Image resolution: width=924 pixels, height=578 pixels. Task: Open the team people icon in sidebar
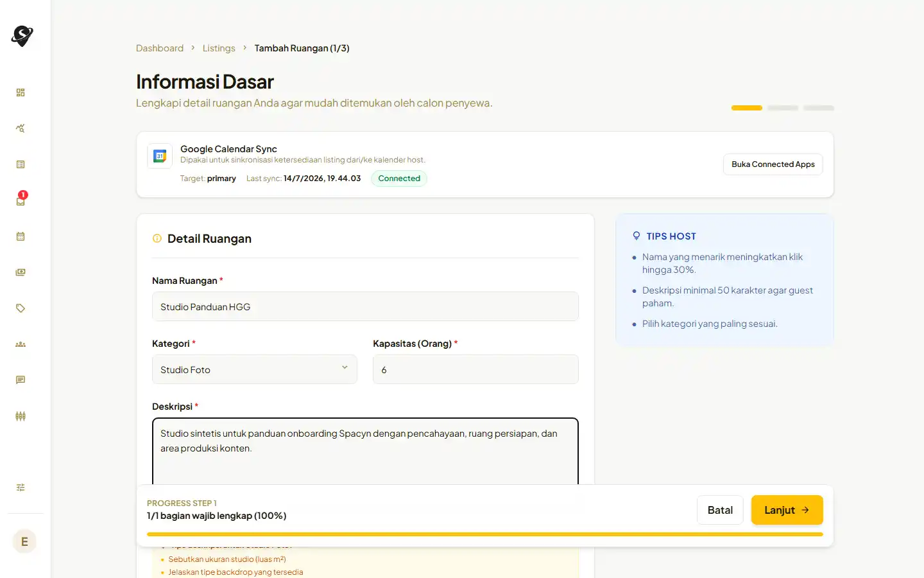[x=21, y=344]
